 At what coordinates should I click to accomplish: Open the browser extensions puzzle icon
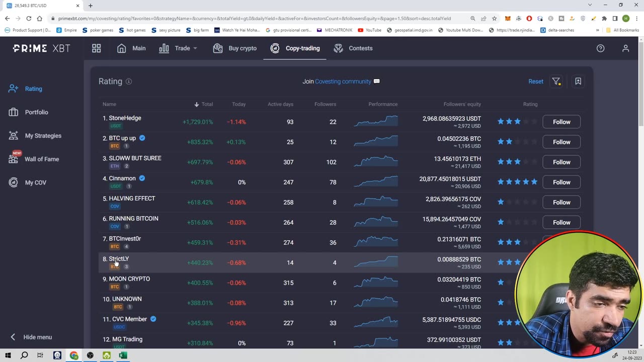click(x=604, y=19)
